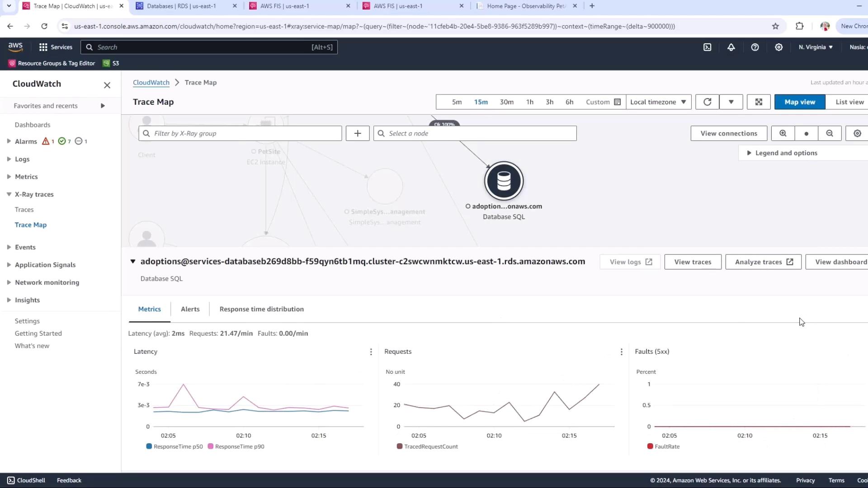Open trace map settings gear icon
The image size is (868, 488).
point(857,133)
